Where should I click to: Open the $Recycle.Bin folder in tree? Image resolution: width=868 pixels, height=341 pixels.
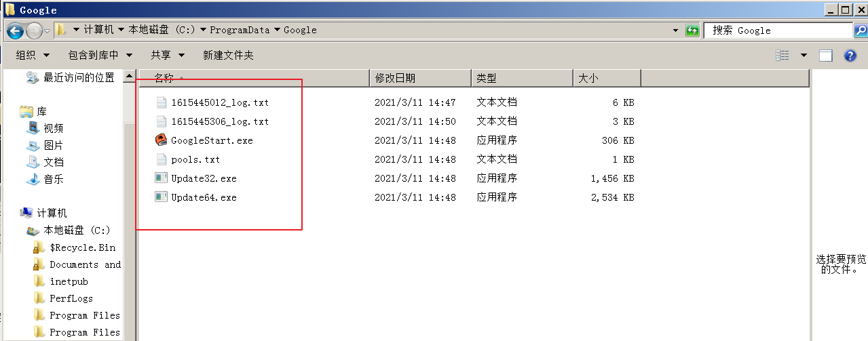[x=83, y=247]
